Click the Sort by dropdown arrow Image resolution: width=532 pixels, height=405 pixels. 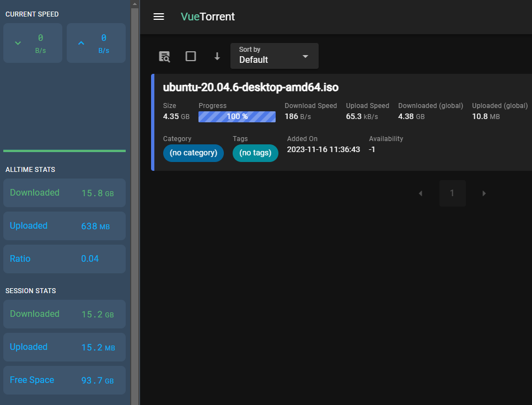305,56
